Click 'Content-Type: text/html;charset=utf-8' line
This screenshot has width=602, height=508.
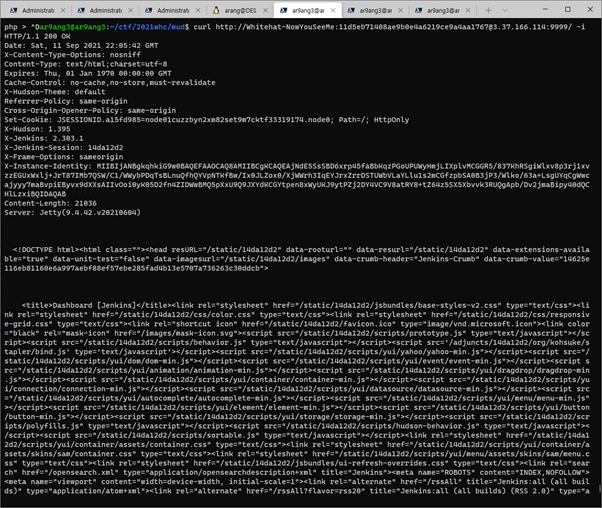[86, 64]
